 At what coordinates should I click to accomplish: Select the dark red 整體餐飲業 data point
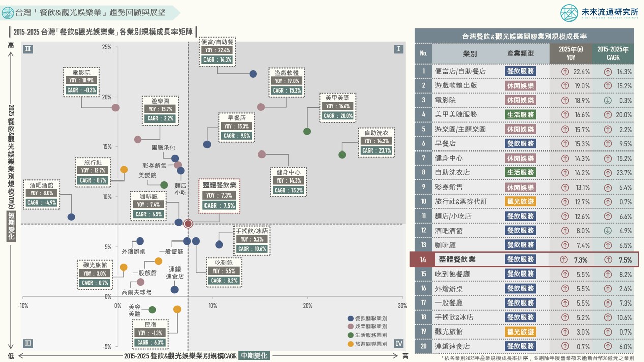(188, 223)
